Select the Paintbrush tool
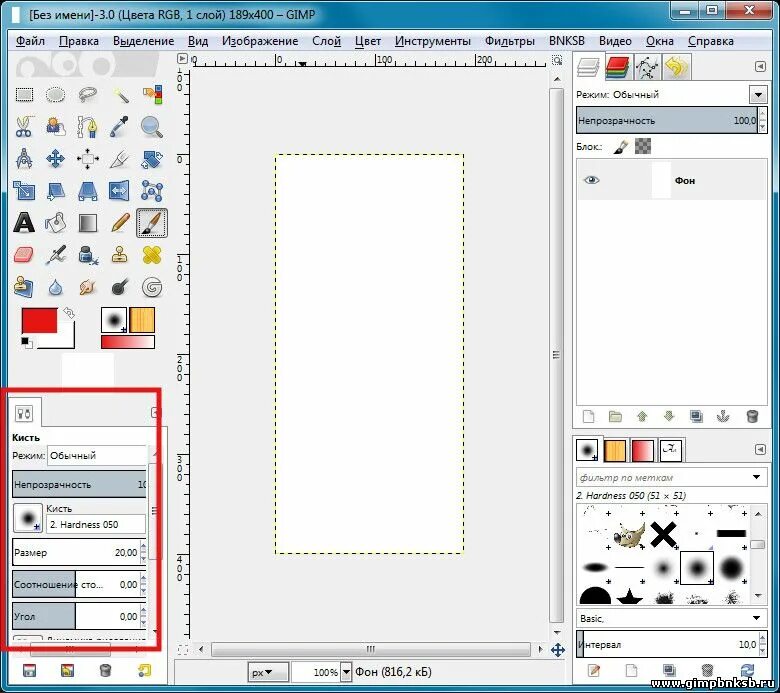The height and width of the screenshot is (693, 780). [152, 223]
